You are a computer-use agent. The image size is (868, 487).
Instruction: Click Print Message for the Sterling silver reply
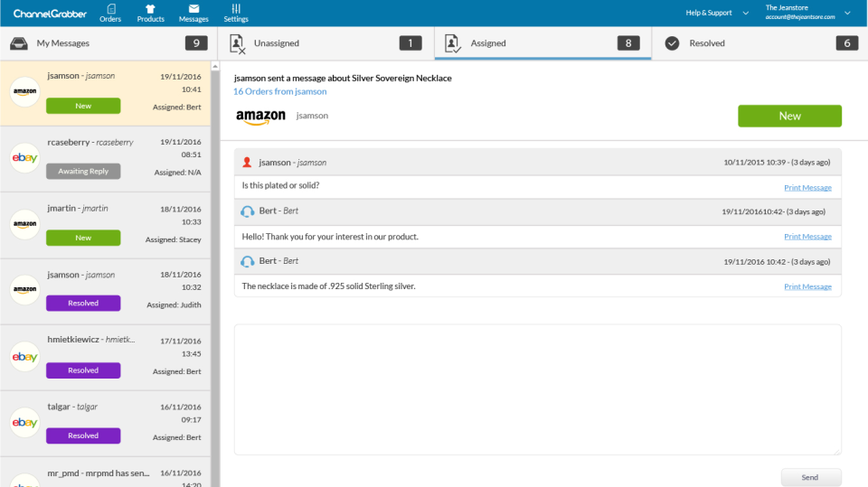pos(807,286)
